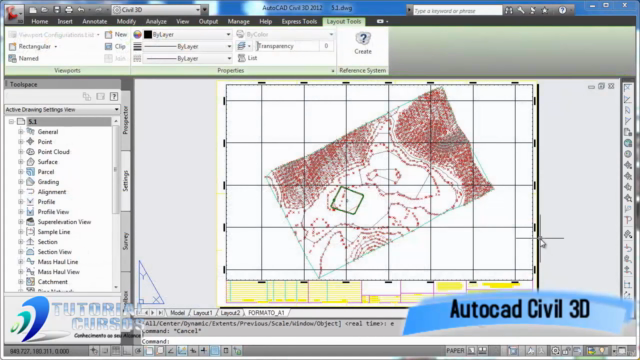The image size is (640, 360).
Task: Click the command line input
Action: tap(273, 341)
